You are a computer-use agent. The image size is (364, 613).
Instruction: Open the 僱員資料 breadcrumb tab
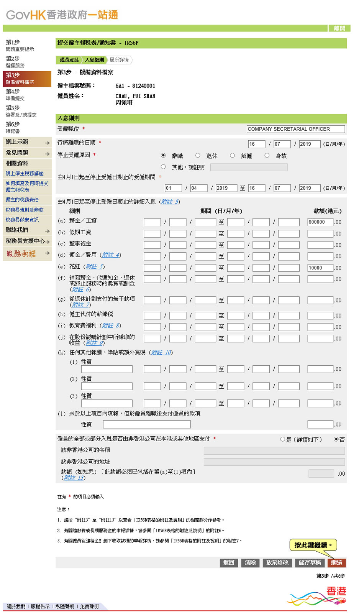69,60
